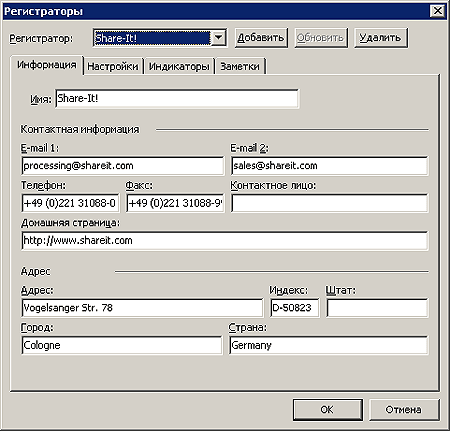450x431 pixels.
Task: Select the Информация tab
Action: click(x=47, y=65)
